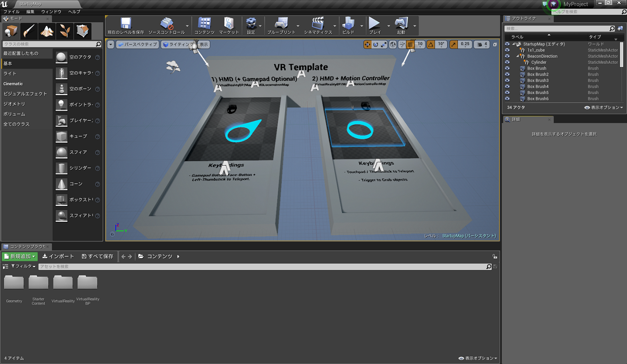Open scale snap 0.25 dropdown
Viewport: 627px width, 364px height.
coord(465,45)
